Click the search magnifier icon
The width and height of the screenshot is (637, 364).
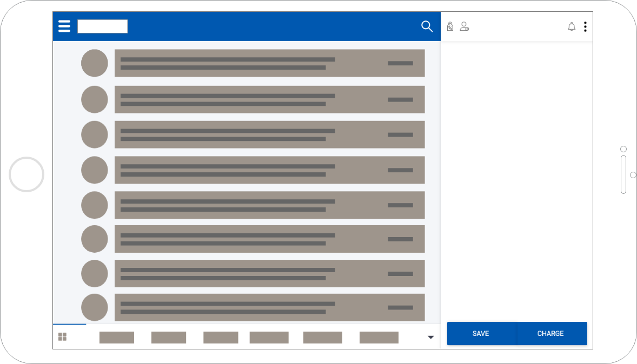427,26
